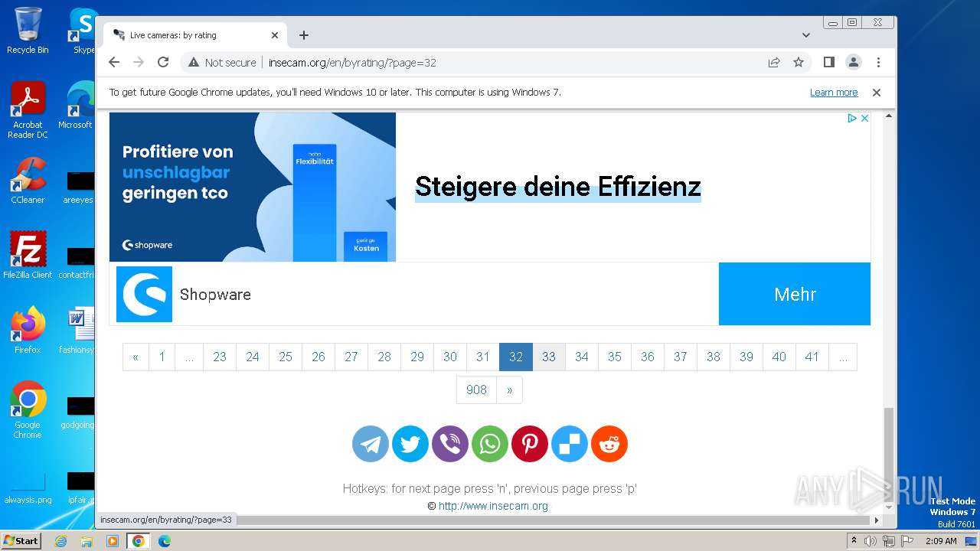Close the Shopware ad with X
The image size is (980, 551).
click(864, 118)
